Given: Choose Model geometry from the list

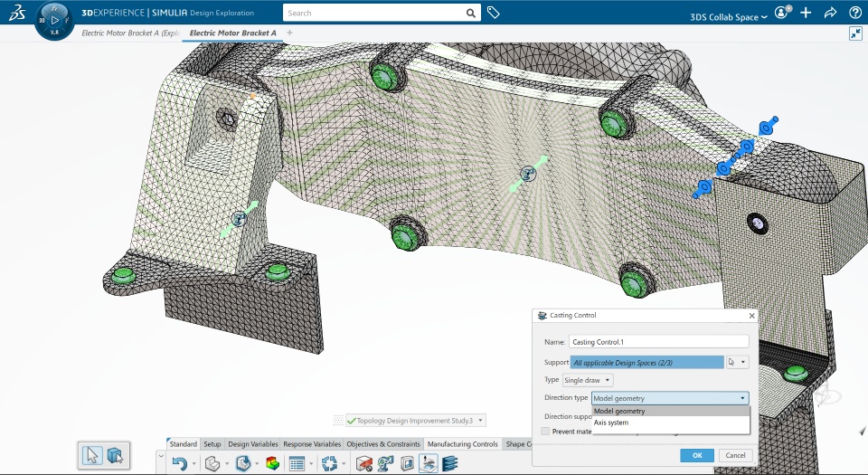Looking at the screenshot, I should (x=671, y=411).
